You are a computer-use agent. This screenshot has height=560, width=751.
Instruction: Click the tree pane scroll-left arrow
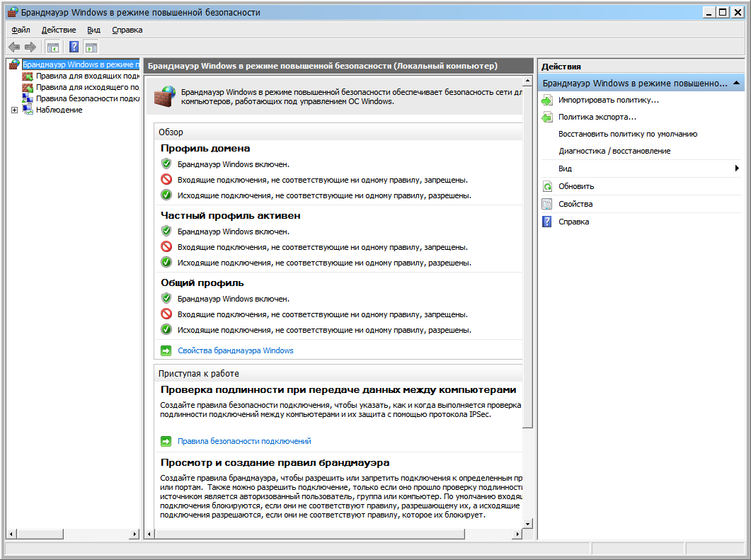point(11,534)
